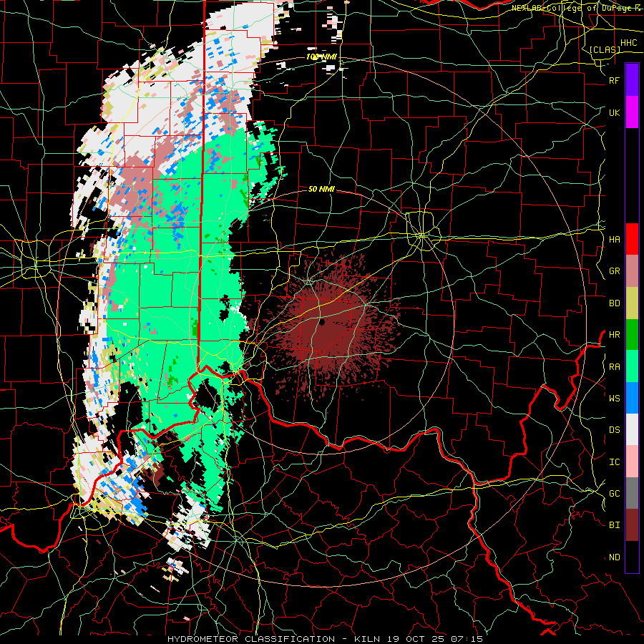Click the red HA legend color block
This screenshot has width=644, height=644.
tap(632, 239)
